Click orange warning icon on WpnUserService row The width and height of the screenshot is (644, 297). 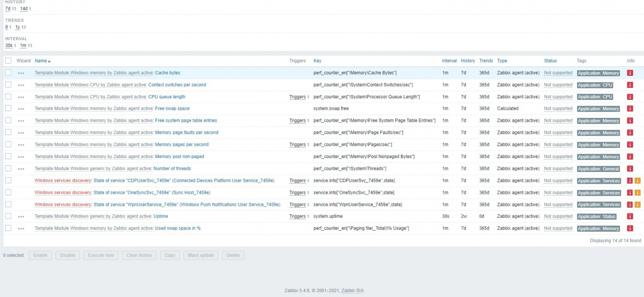(637, 204)
